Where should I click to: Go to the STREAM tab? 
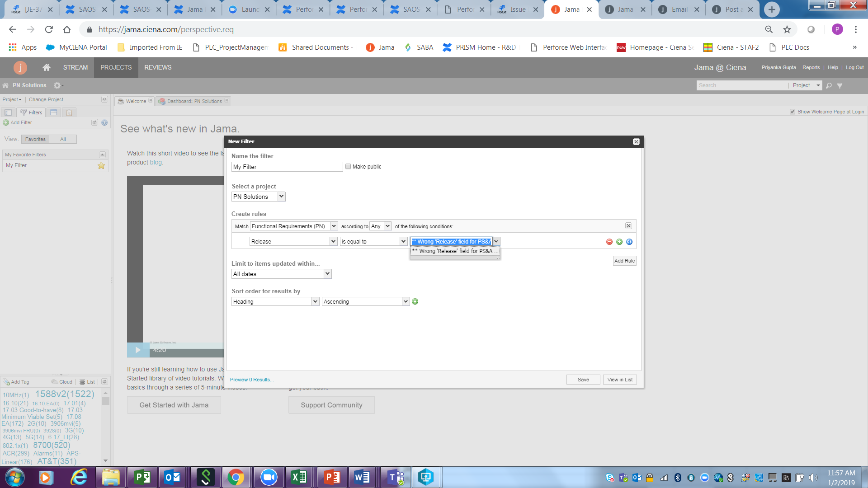tap(75, 67)
